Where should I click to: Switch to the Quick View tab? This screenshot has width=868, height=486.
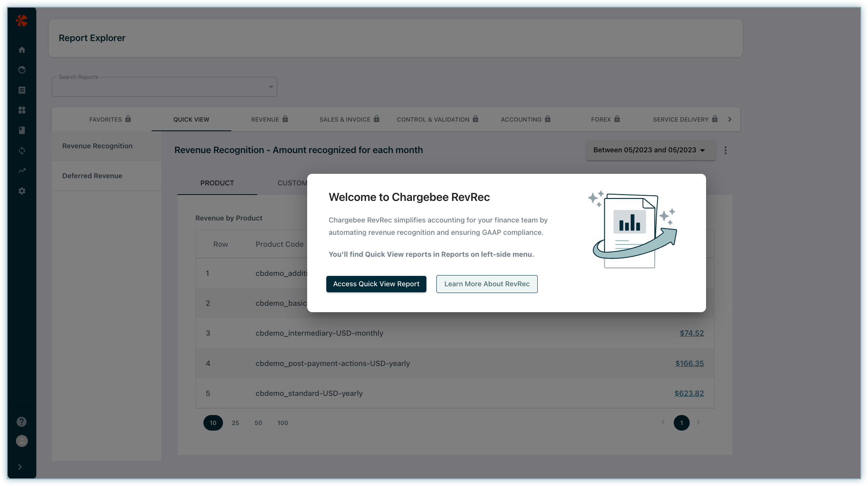click(x=191, y=119)
